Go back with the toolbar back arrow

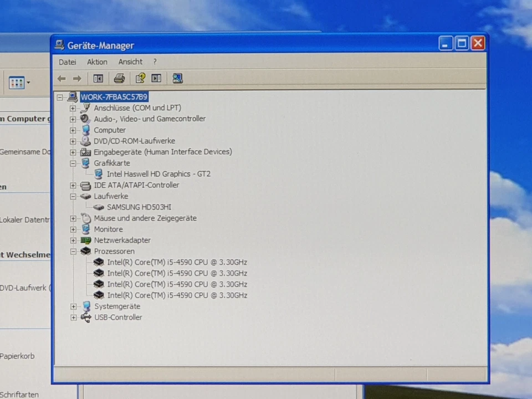coord(62,79)
